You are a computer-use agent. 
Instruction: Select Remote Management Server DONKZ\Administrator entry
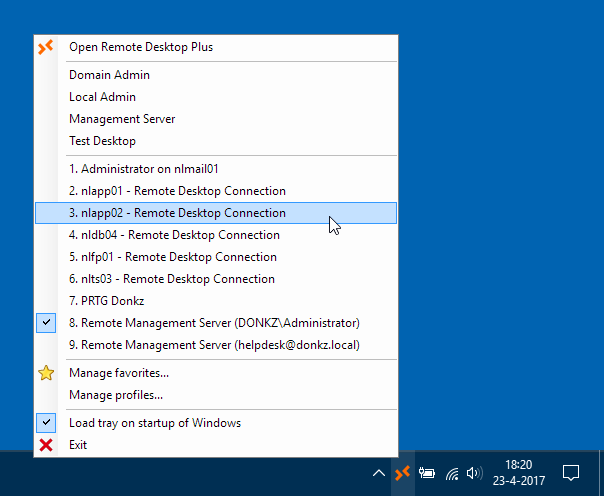(216, 323)
